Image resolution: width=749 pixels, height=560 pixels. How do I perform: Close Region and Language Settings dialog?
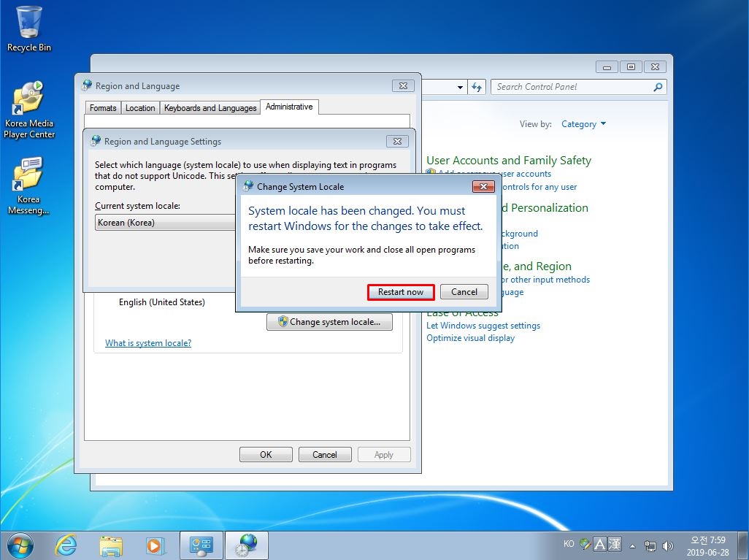(x=397, y=142)
